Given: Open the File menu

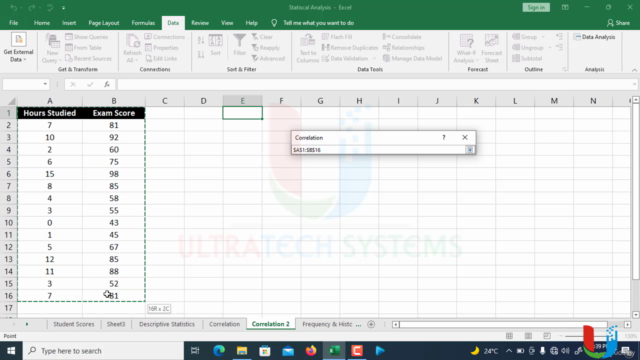Looking at the screenshot, I should point(13,23).
